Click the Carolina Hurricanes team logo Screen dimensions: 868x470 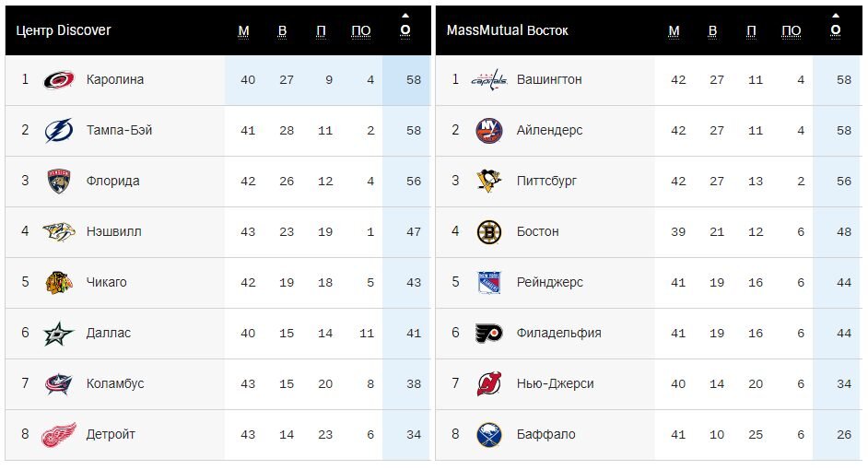(59, 80)
